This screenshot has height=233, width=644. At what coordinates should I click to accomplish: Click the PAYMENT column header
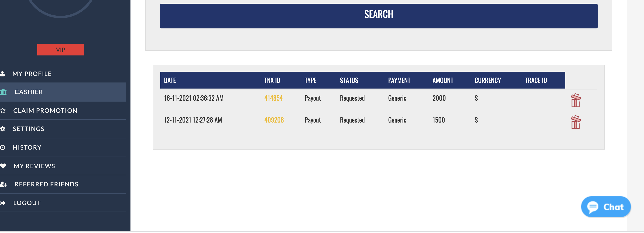399,80
